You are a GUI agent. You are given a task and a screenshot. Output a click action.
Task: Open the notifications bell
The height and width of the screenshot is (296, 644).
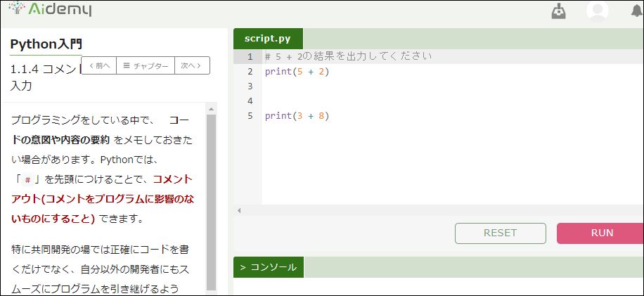point(637,11)
